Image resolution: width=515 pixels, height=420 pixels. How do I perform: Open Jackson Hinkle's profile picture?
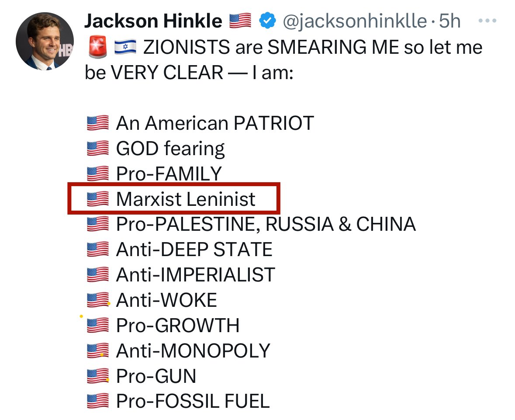(45, 42)
